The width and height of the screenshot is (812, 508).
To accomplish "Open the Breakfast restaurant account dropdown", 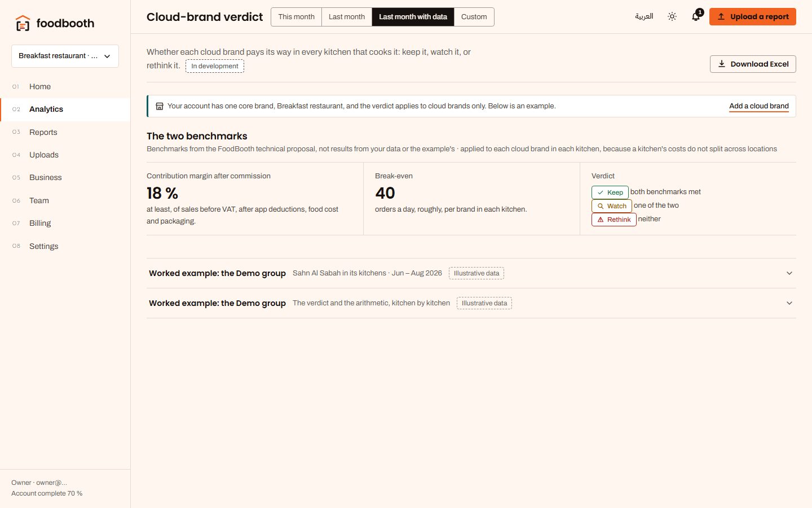I will pos(65,56).
